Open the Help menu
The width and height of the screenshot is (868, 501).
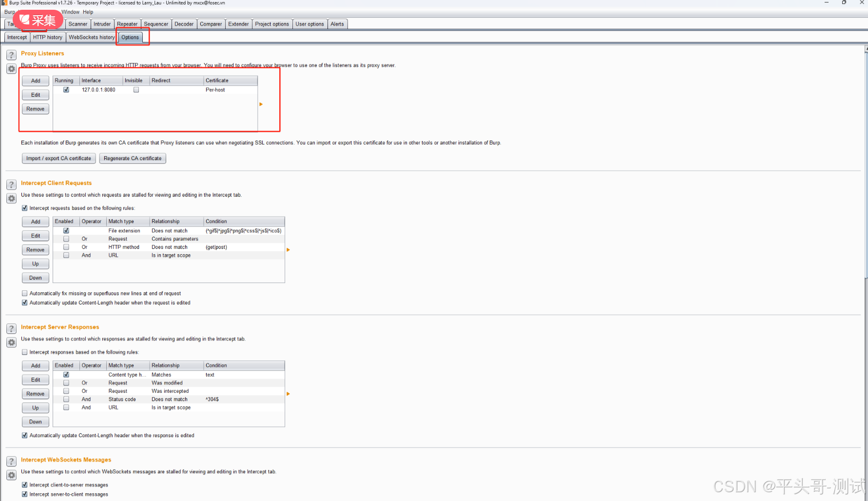click(88, 12)
